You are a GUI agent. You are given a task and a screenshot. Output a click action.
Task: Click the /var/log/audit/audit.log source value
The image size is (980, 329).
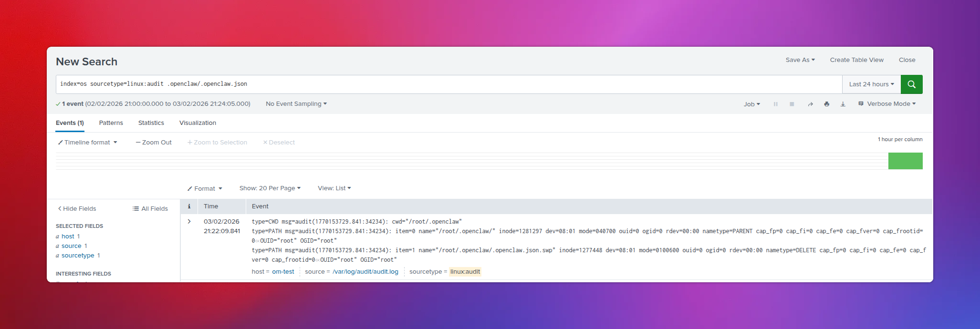[365, 272]
